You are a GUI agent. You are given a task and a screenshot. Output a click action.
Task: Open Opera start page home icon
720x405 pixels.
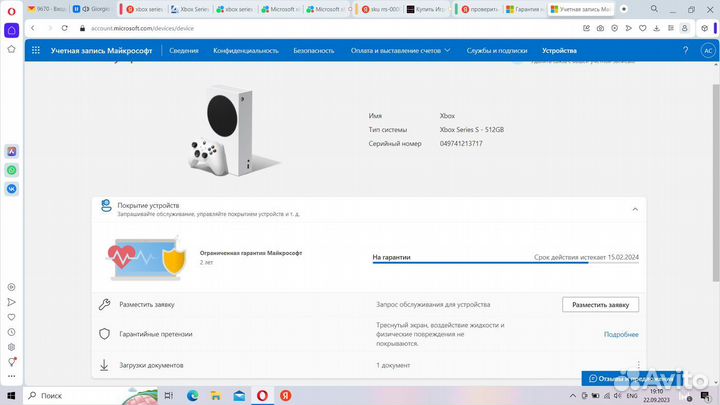click(11, 30)
